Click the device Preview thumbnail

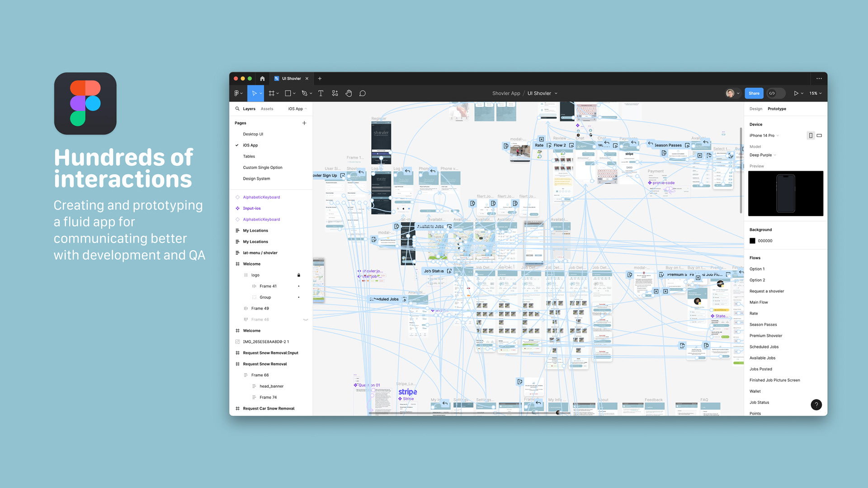pos(785,193)
